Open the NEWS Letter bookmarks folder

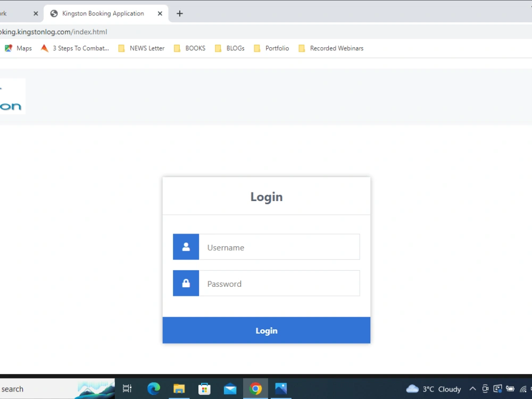coord(142,48)
